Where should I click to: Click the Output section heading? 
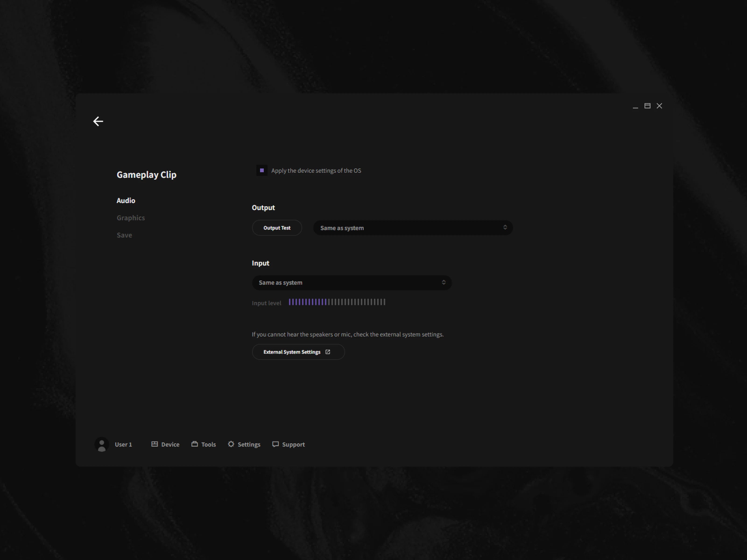tap(263, 208)
